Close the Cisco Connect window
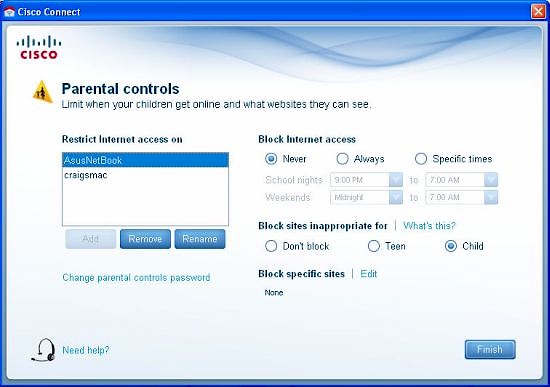 (538, 12)
